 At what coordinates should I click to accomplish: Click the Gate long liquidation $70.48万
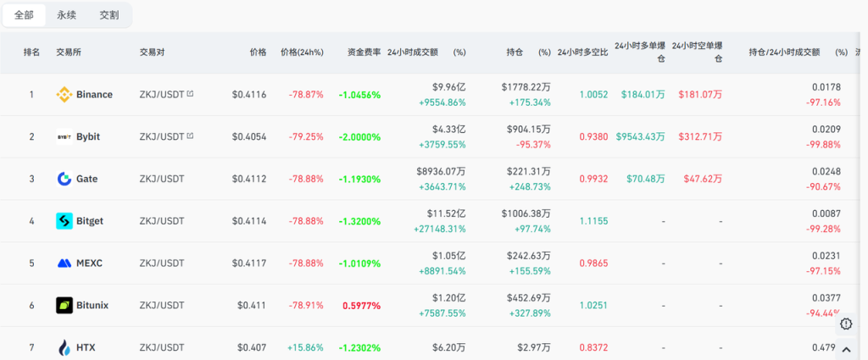point(646,179)
